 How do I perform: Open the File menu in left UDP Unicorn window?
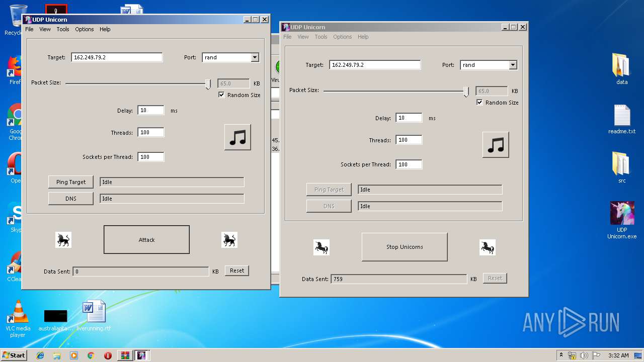29,29
